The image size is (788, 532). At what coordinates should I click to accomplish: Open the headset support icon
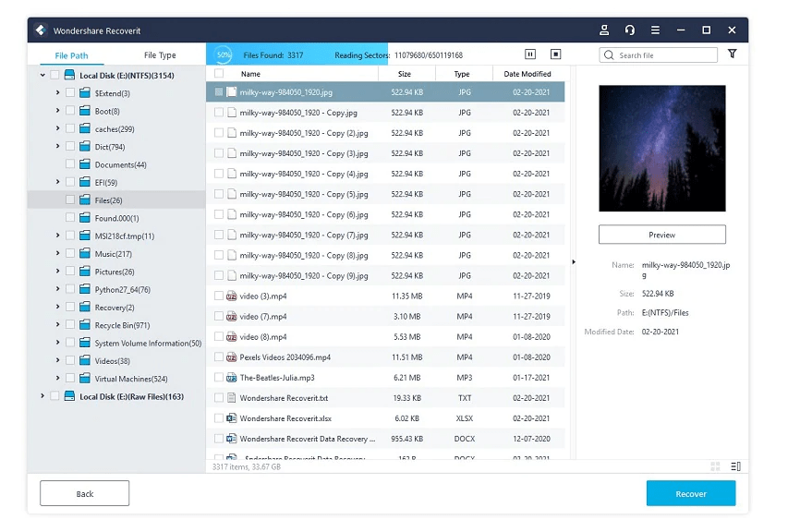tap(629, 30)
